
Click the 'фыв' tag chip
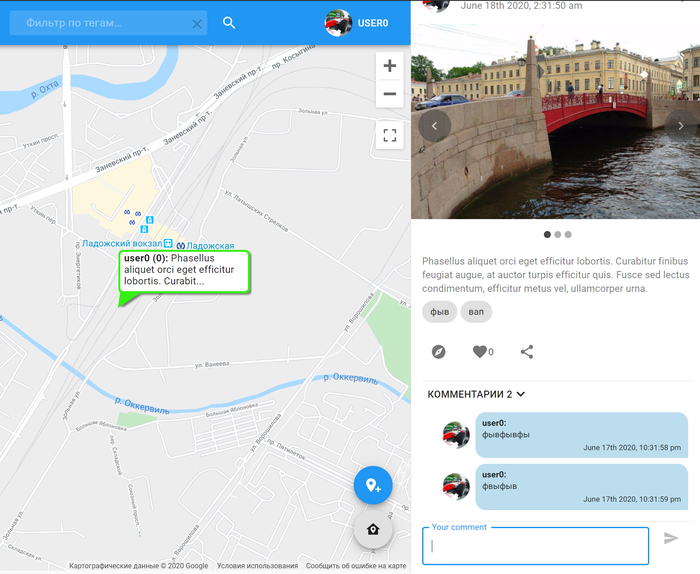pos(439,312)
